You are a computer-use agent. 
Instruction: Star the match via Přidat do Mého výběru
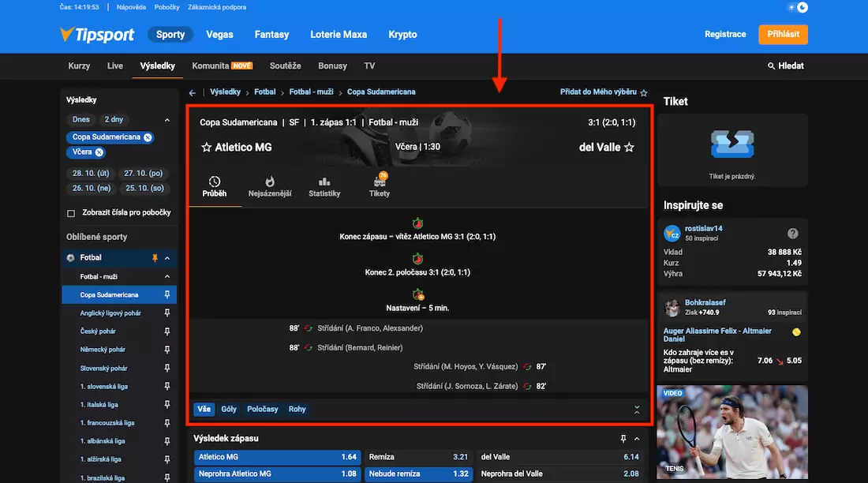[x=644, y=92]
